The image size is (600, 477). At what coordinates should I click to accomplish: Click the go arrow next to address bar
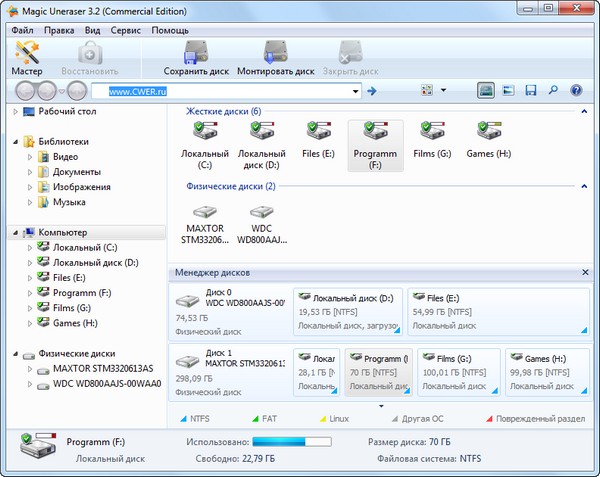click(371, 92)
